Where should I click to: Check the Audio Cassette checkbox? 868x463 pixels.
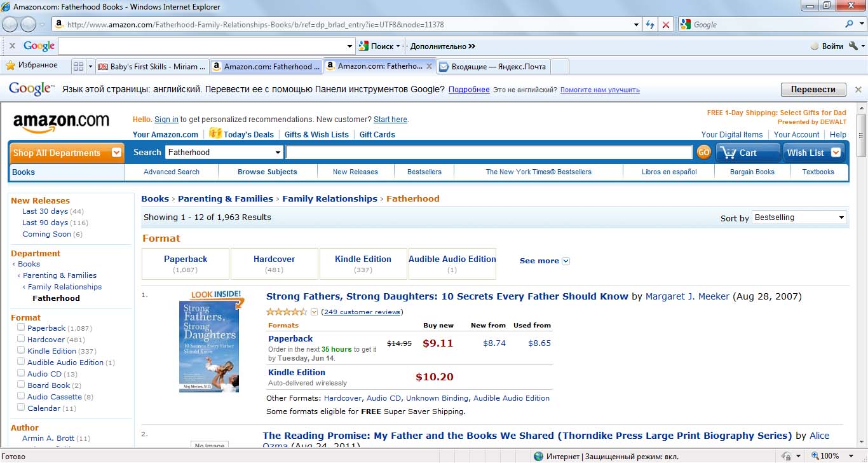tap(21, 396)
